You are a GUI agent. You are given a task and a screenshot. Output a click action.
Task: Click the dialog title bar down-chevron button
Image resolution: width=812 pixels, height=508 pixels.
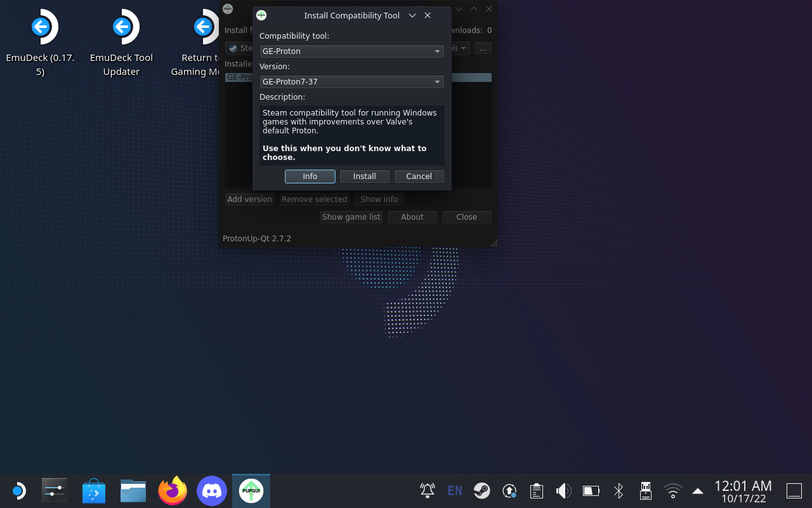[x=412, y=15]
